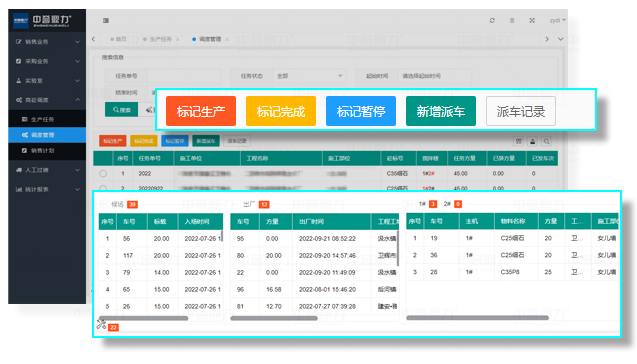Viewport: 637px width, 364px height.
Task: Focus the 任务单号 input field
Action: point(184,76)
